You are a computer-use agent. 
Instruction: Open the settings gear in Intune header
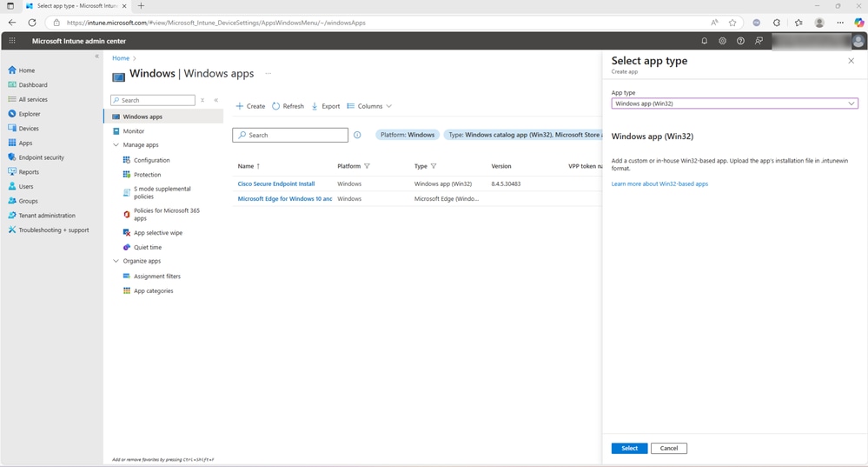tap(722, 41)
